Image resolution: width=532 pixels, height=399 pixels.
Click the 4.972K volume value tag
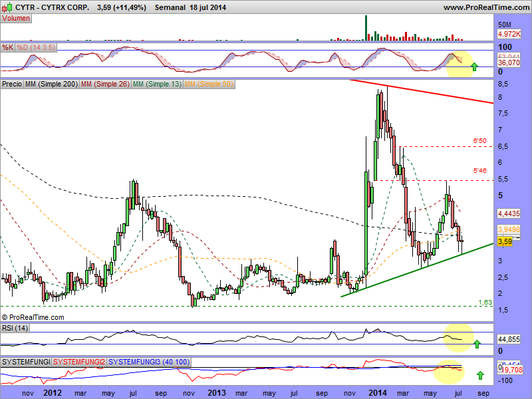coord(509,34)
